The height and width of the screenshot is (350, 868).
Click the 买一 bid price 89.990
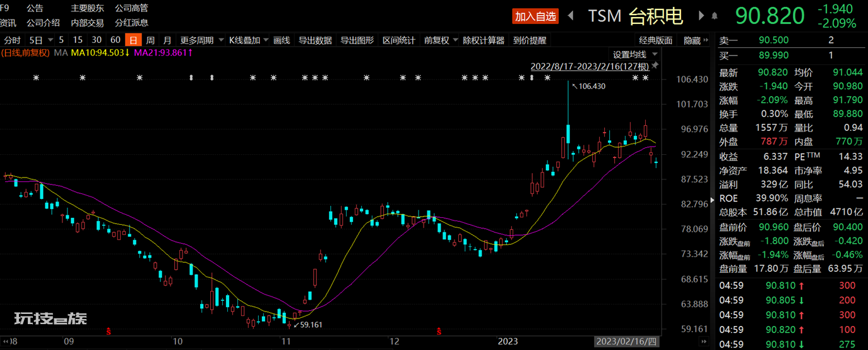pos(773,56)
